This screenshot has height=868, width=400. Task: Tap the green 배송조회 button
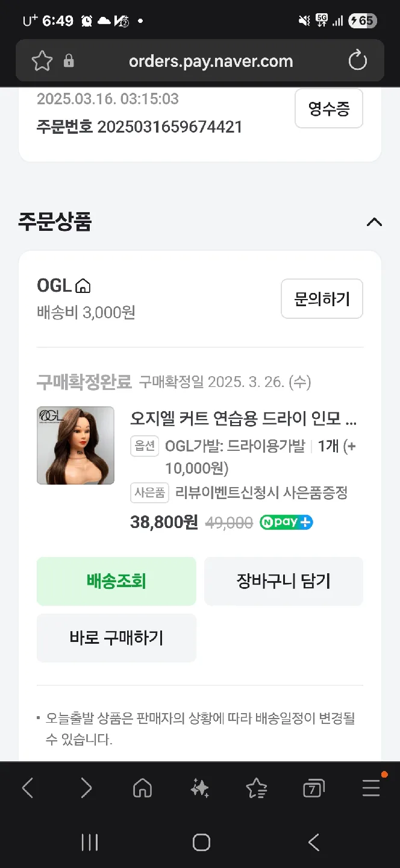click(116, 581)
